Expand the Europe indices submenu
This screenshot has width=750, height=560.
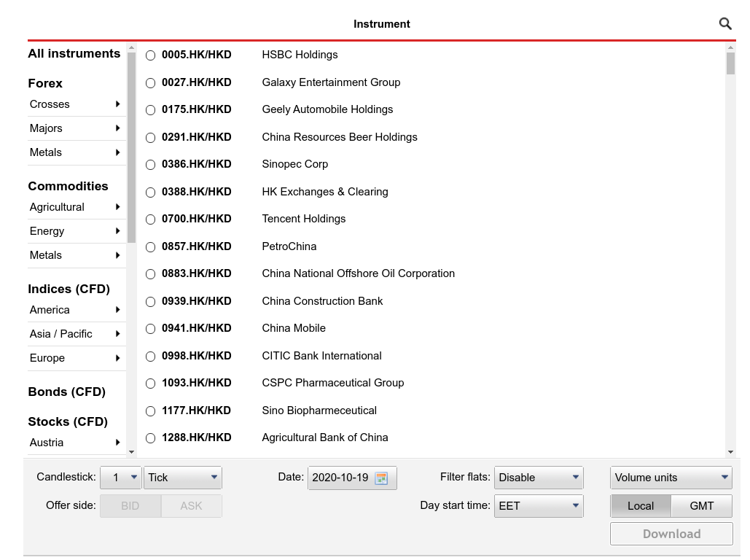(x=77, y=358)
